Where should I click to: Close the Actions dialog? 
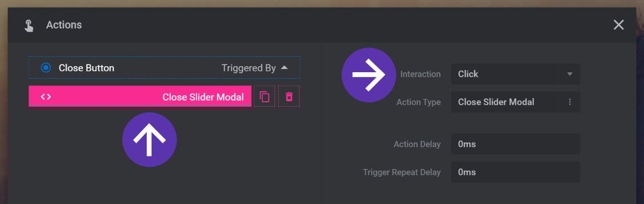point(618,25)
